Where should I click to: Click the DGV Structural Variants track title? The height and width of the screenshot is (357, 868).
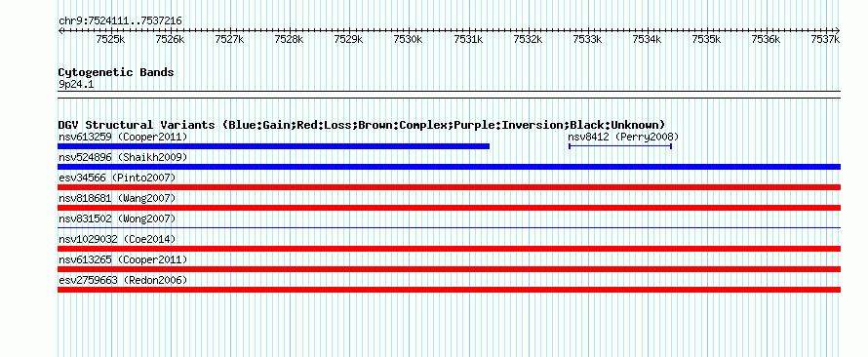(362, 125)
